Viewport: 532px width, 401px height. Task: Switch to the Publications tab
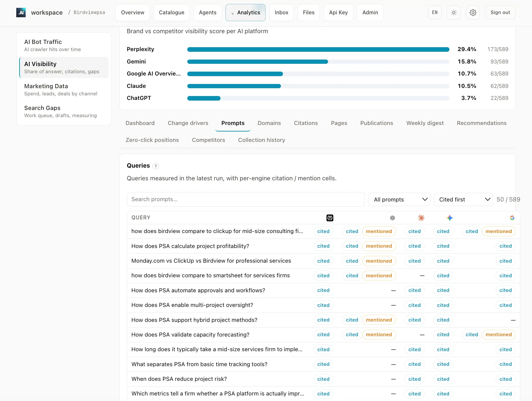pos(377,123)
